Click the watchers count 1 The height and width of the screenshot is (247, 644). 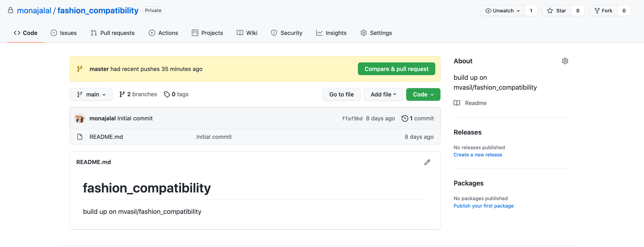click(x=531, y=11)
